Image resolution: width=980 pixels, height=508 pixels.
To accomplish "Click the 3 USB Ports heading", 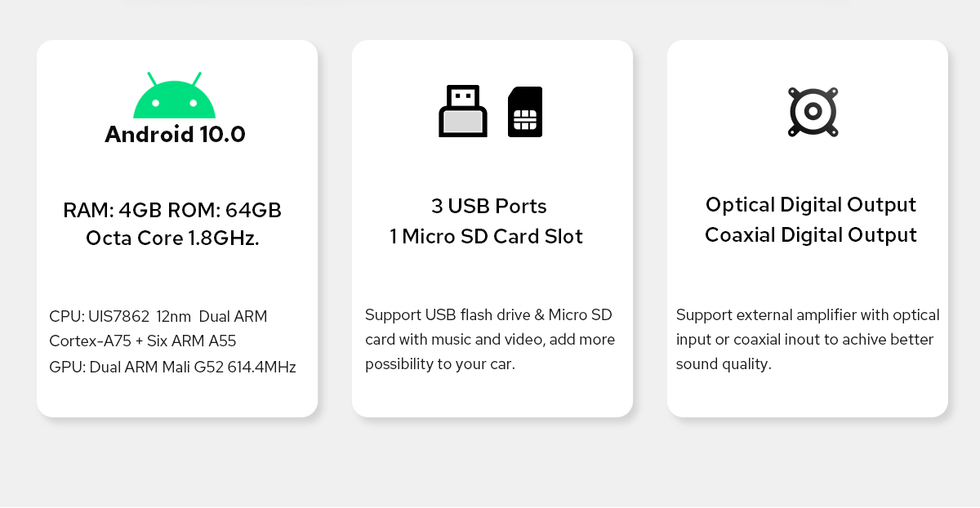I will pyautogui.click(x=489, y=206).
